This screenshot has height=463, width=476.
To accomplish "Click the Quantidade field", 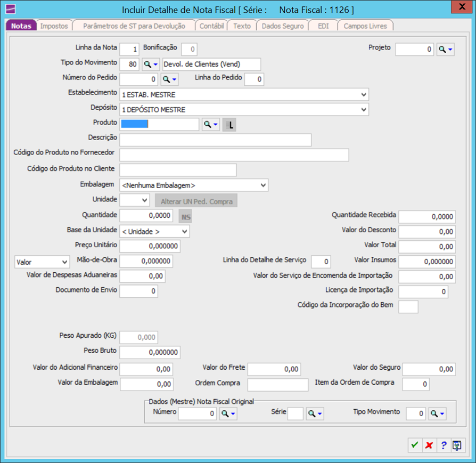I will (146, 215).
